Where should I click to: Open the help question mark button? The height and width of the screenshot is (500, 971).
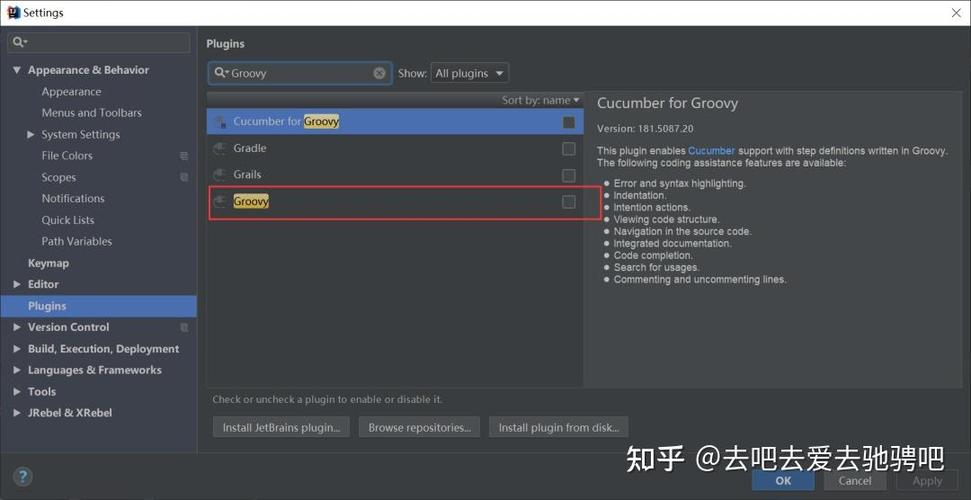click(23, 476)
